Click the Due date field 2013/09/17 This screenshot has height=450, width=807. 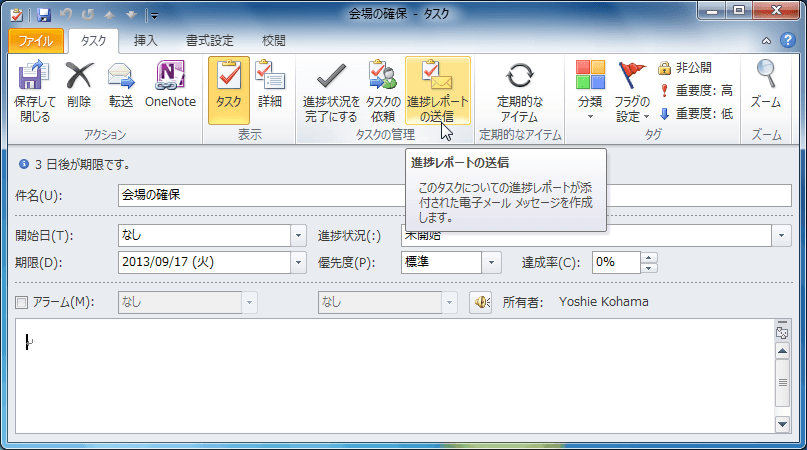[x=204, y=263]
